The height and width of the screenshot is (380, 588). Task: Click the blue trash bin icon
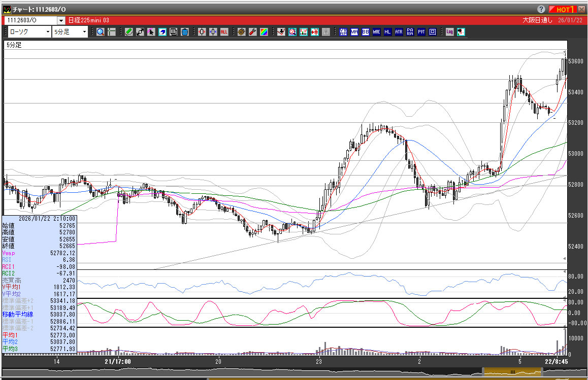[x=185, y=32]
